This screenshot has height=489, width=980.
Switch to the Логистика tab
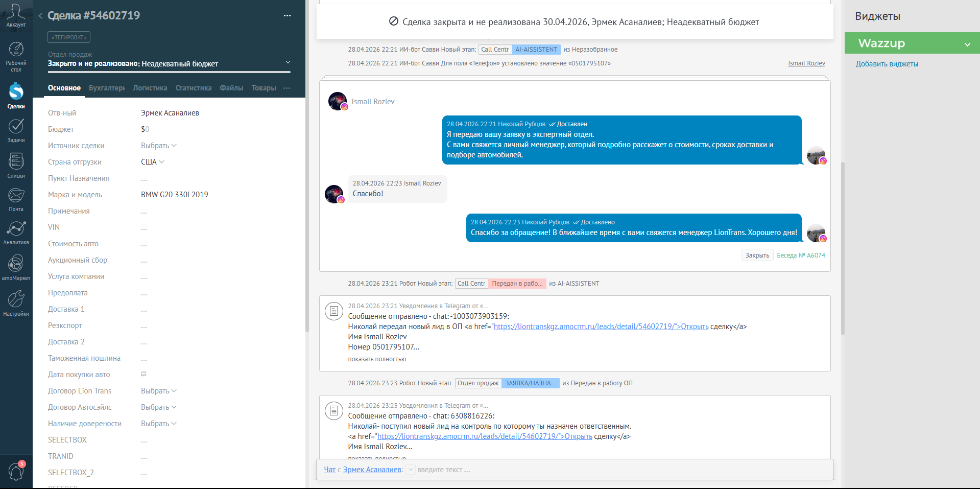click(x=150, y=88)
